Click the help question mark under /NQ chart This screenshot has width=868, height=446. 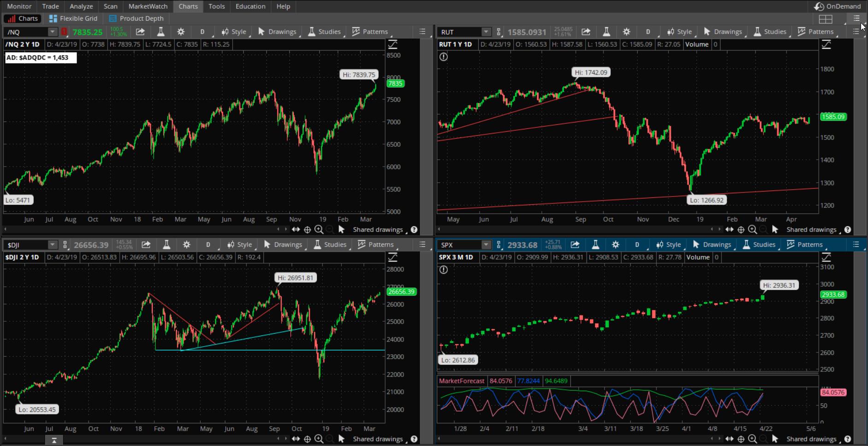coord(414,230)
